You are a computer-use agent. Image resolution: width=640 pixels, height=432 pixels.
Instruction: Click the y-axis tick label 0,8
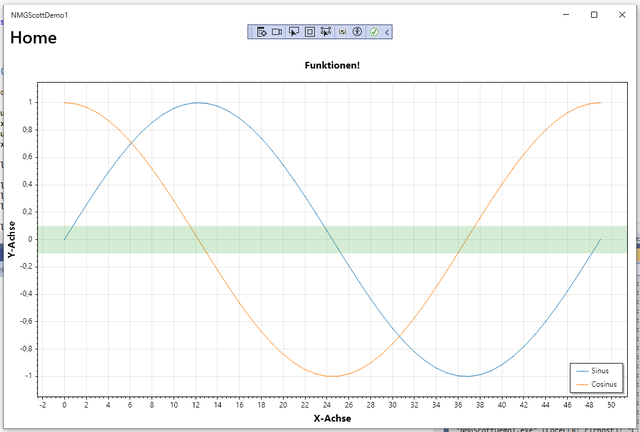[x=27, y=130]
